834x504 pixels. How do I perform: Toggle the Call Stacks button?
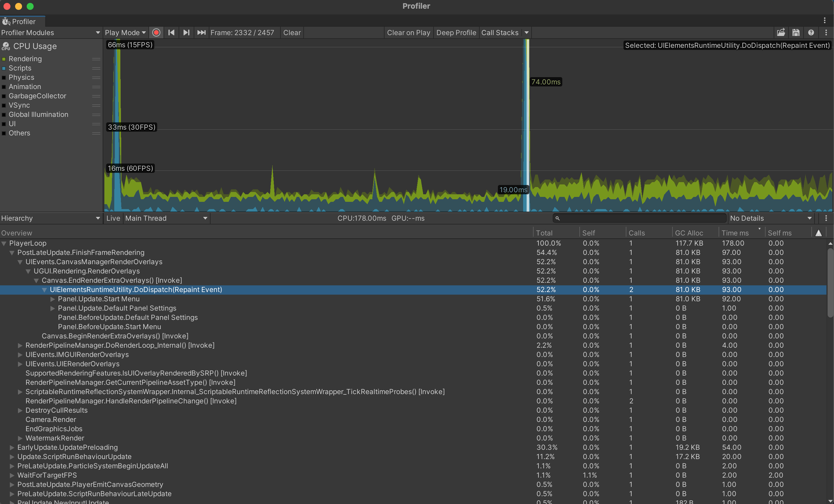coord(500,32)
